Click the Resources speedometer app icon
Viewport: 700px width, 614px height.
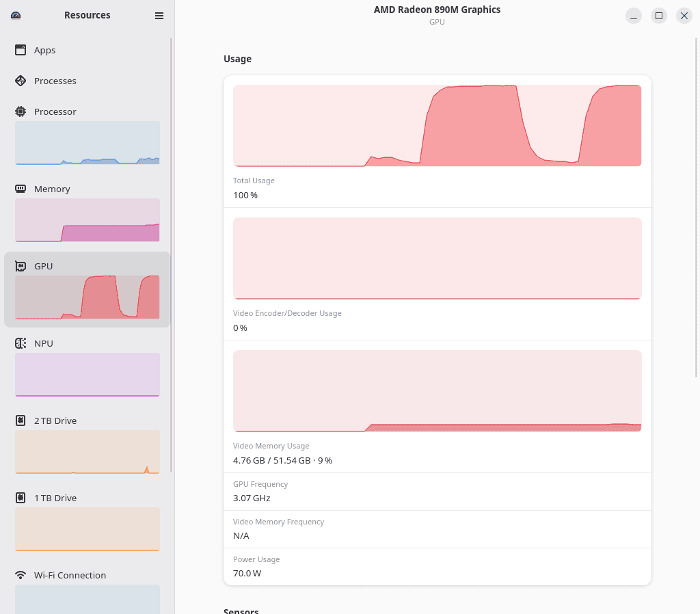click(16, 16)
